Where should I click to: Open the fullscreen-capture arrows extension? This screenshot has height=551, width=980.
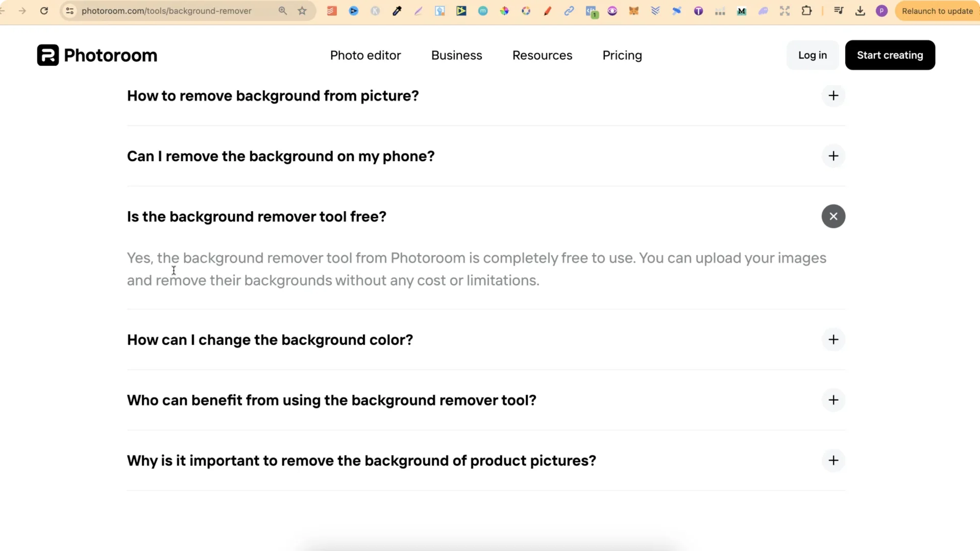pyautogui.click(x=785, y=11)
